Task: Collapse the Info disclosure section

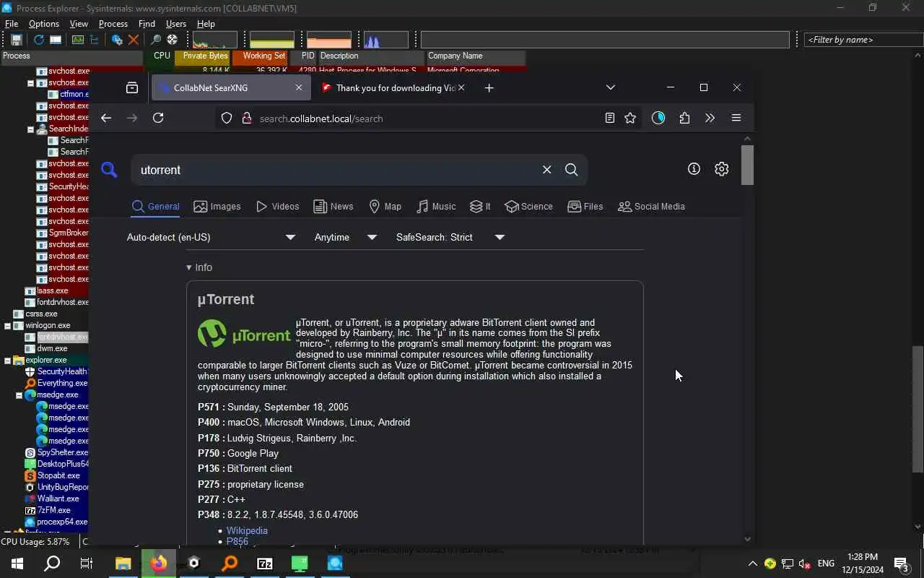Action: (x=199, y=267)
